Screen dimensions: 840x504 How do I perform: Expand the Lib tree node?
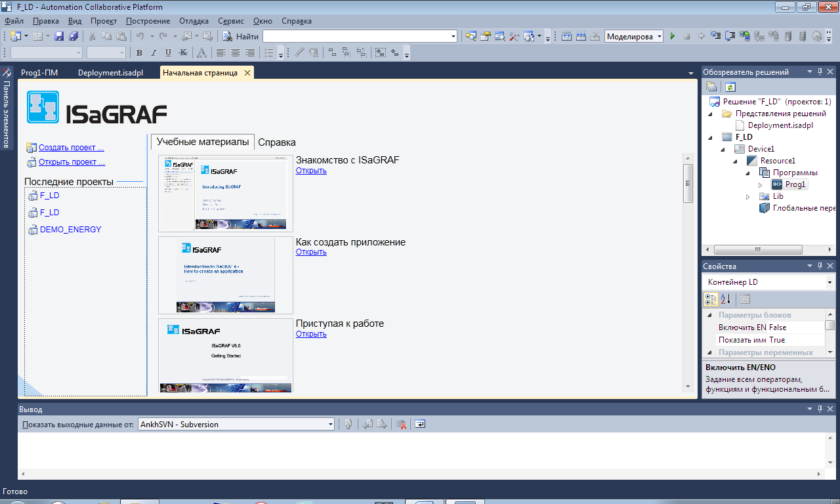748,196
